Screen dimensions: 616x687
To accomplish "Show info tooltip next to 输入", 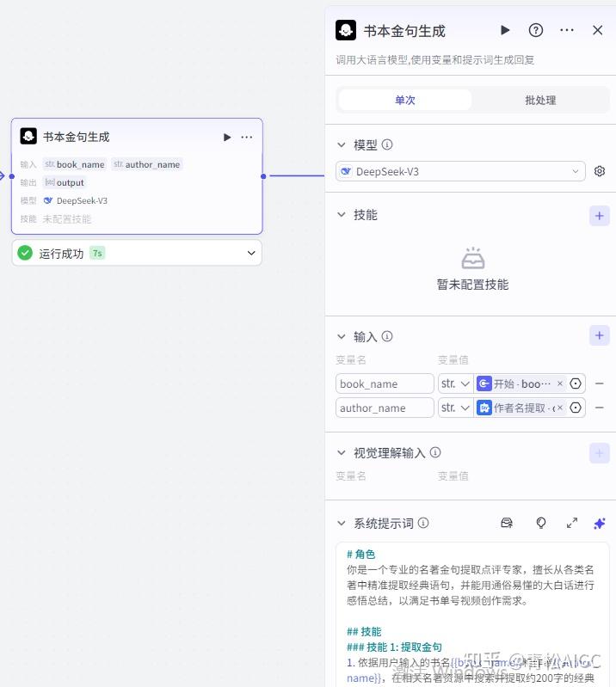I will (387, 336).
